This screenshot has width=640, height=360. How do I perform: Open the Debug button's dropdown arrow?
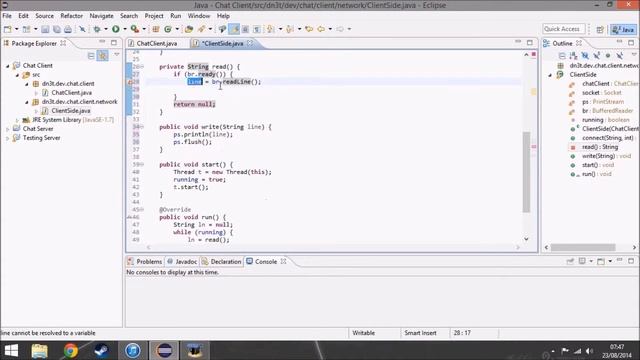click(105, 29)
